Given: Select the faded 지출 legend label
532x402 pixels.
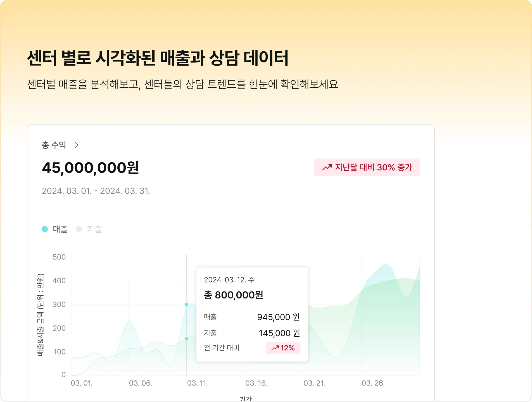Looking at the screenshot, I should (94, 229).
